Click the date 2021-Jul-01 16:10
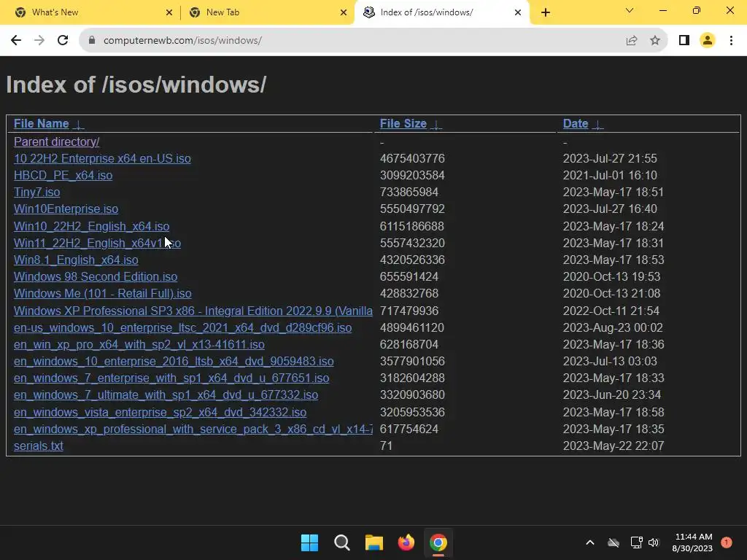 [610, 175]
